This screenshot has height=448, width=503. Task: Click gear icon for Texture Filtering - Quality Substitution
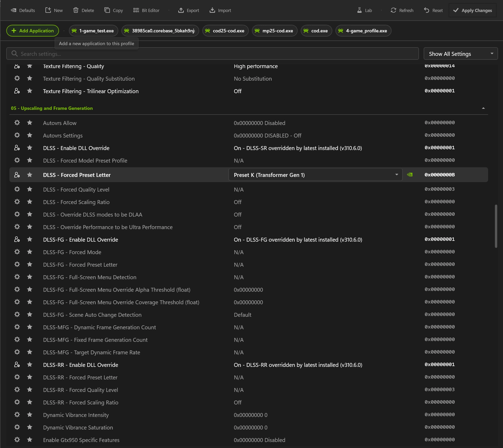click(x=17, y=78)
